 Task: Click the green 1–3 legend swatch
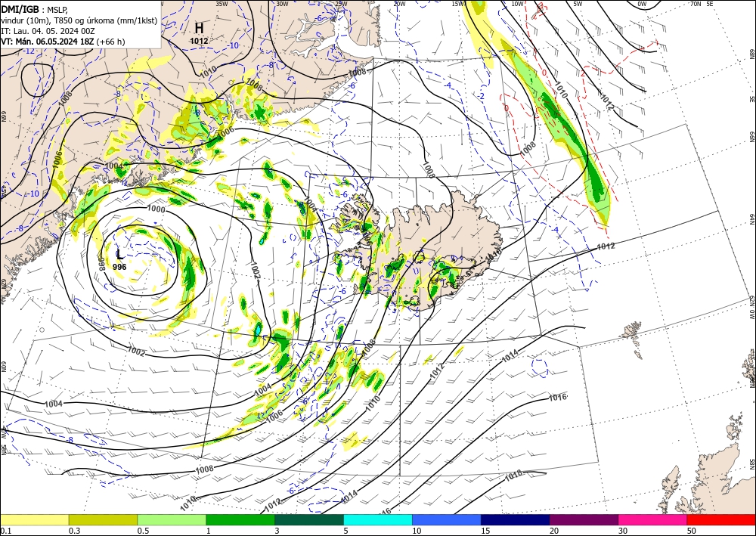click(x=240, y=519)
